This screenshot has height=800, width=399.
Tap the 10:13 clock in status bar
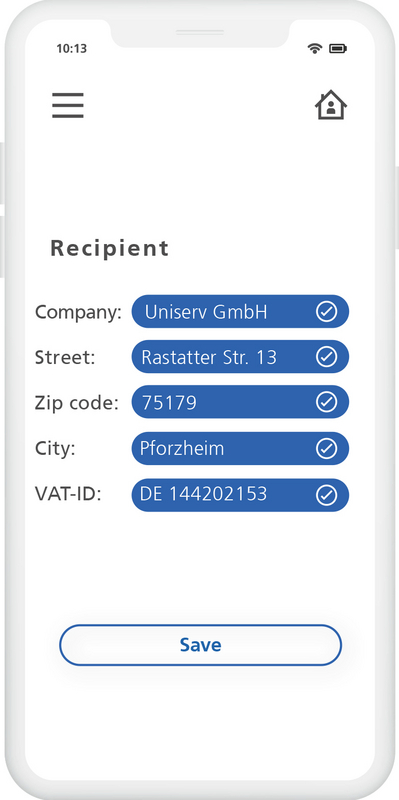(x=71, y=48)
